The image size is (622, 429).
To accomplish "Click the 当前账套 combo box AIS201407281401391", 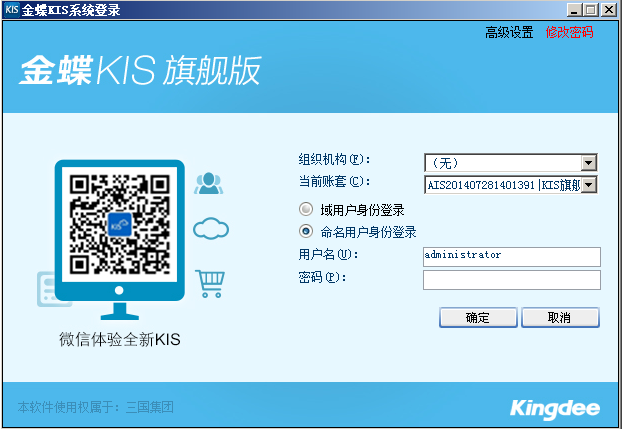I will (x=511, y=185).
